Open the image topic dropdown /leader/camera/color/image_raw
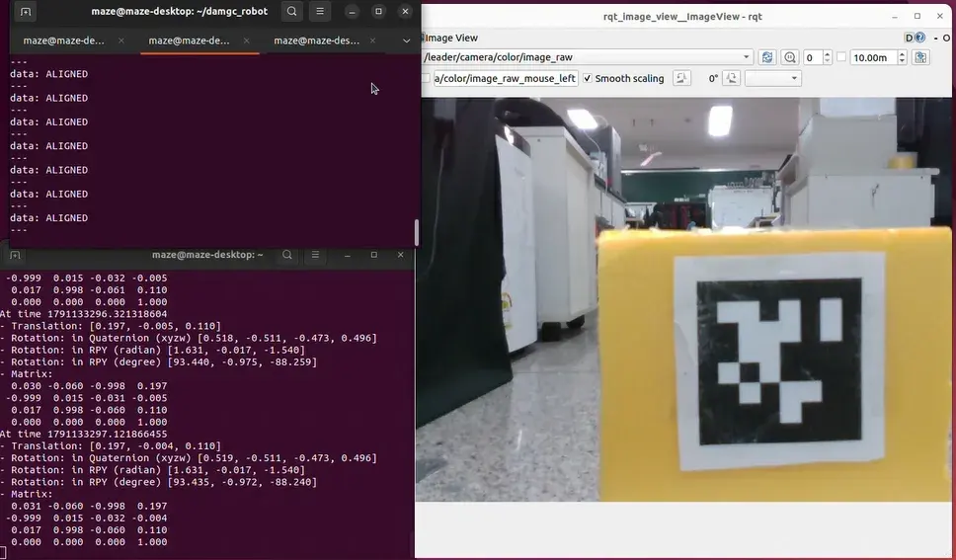 tap(587, 57)
